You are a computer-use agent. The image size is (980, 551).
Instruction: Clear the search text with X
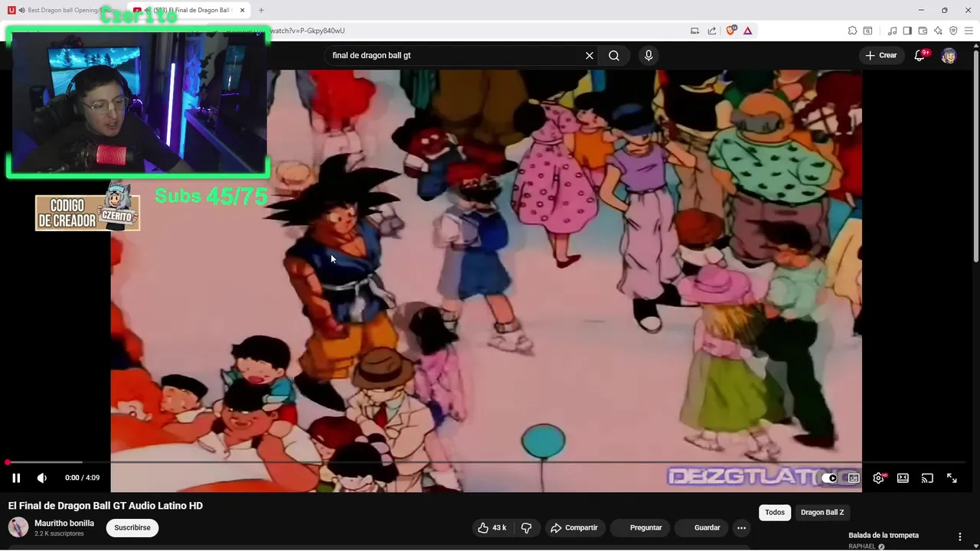590,55
